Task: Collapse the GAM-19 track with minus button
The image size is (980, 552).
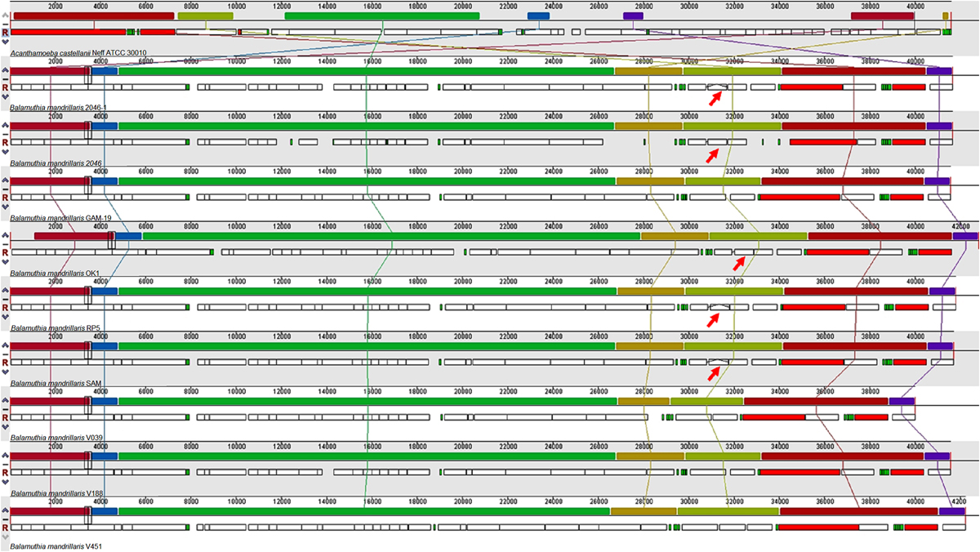Action: [5, 189]
